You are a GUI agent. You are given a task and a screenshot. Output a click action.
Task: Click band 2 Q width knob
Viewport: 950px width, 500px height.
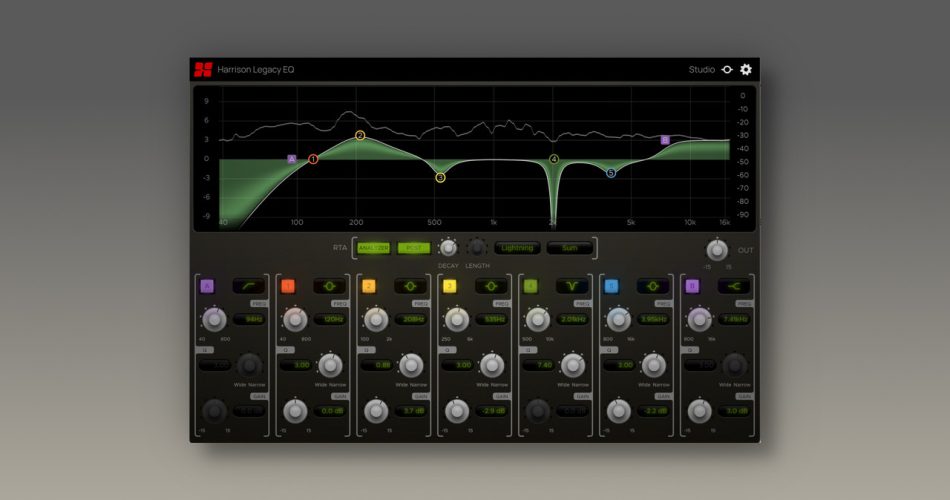[x=411, y=365]
